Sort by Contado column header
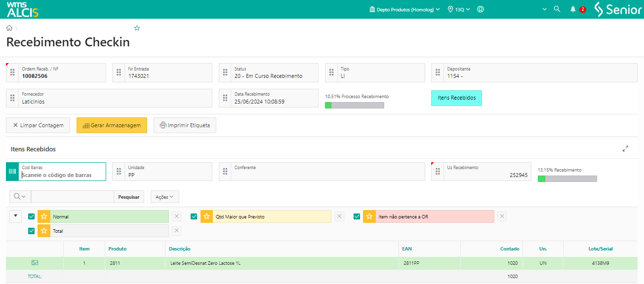This screenshot has width=644, height=284. (510, 249)
